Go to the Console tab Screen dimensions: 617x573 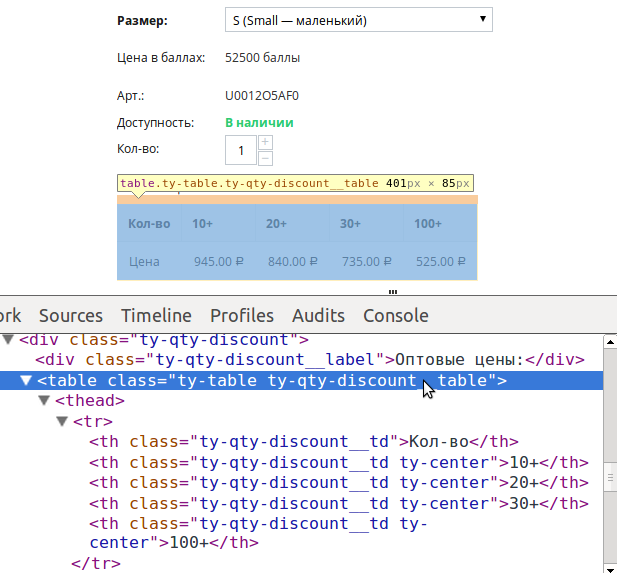[395, 315]
